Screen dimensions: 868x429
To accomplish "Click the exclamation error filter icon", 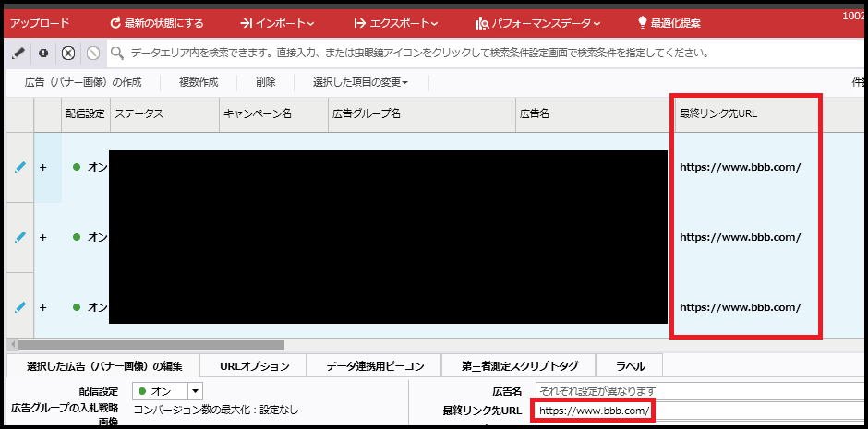I will [43, 53].
